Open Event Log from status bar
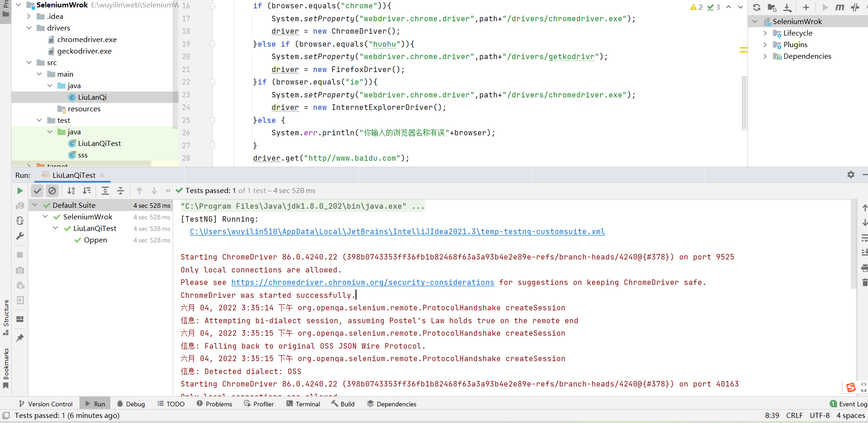Screen dimensions: 868x423 tap(848, 404)
